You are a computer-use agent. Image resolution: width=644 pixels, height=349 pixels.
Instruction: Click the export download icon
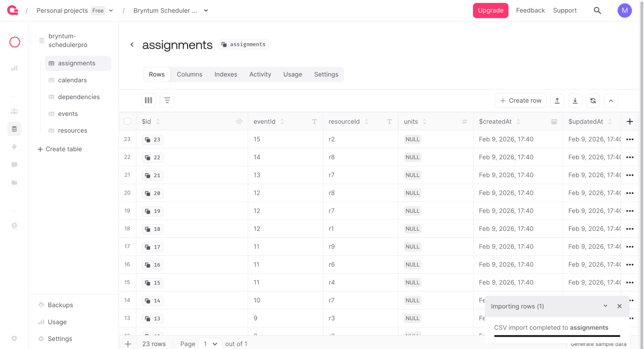(x=575, y=101)
